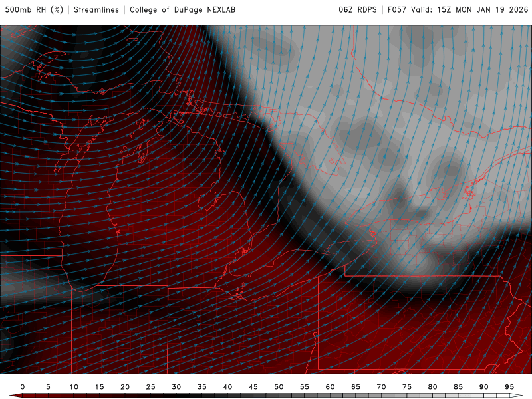Image resolution: width=532 pixels, height=399 pixels.
Task: Click the '40' colorbar scale label
Action: point(227,387)
